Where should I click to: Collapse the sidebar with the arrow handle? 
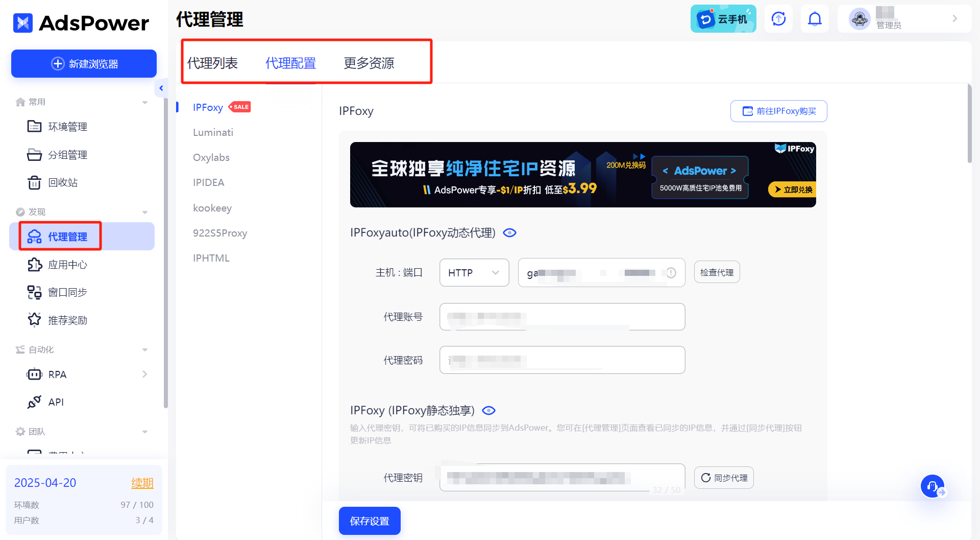[x=161, y=88]
